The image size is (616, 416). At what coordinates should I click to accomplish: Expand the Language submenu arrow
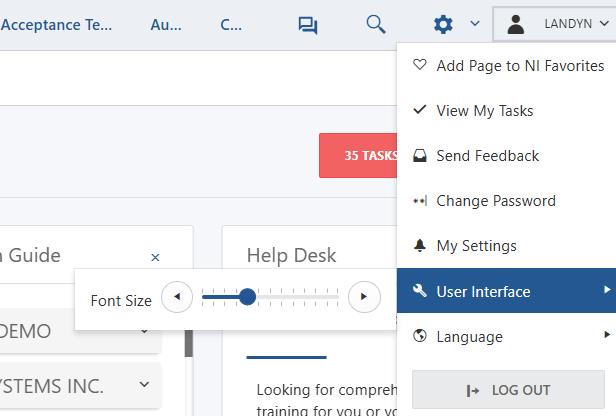pyautogui.click(x=607, y=335)
